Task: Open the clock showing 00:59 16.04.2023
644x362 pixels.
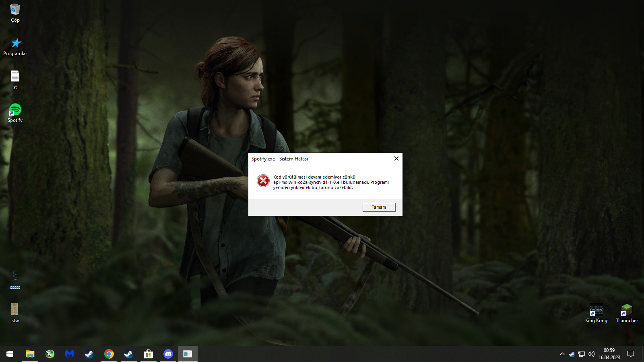Action: pyautogui.click(x=609, y=354)
